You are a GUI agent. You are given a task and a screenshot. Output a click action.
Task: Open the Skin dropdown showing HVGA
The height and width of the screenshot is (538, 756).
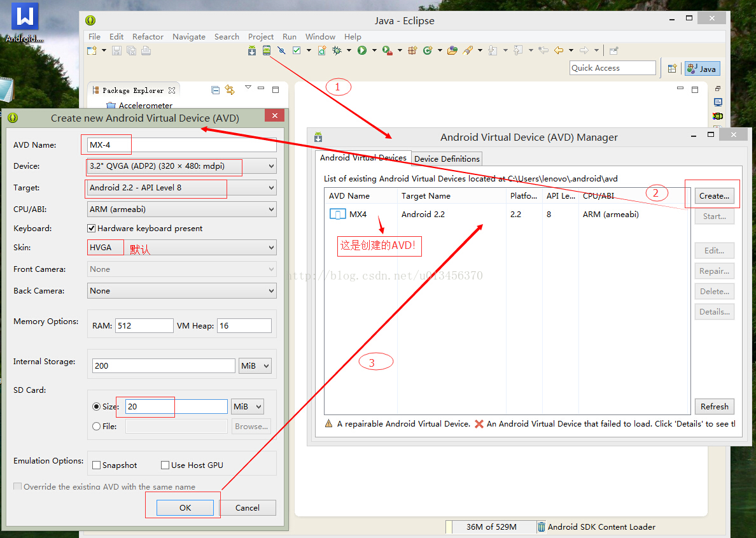pyautogui.click(x=181, y=248)
